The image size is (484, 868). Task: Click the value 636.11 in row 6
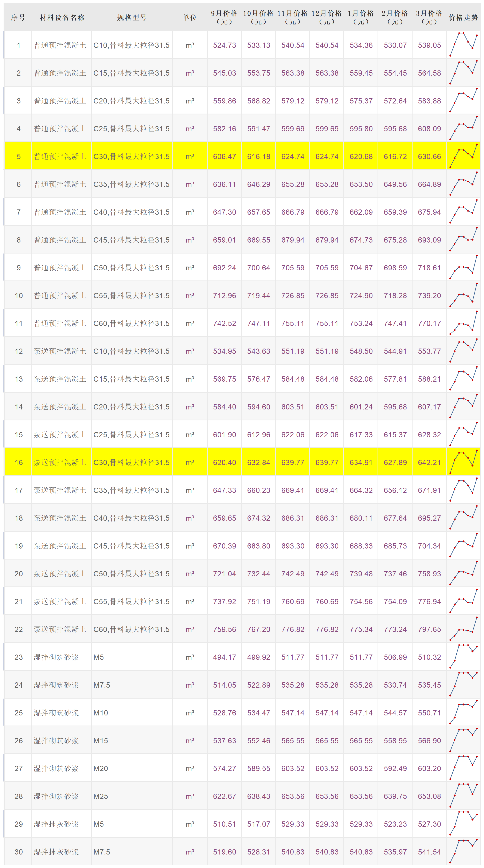click(x=225, y=184)
